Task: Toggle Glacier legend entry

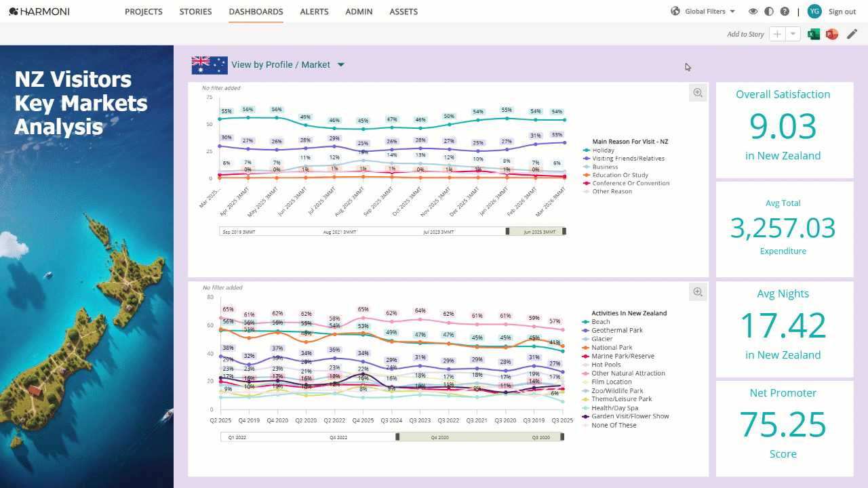Action: pos(597,339)
